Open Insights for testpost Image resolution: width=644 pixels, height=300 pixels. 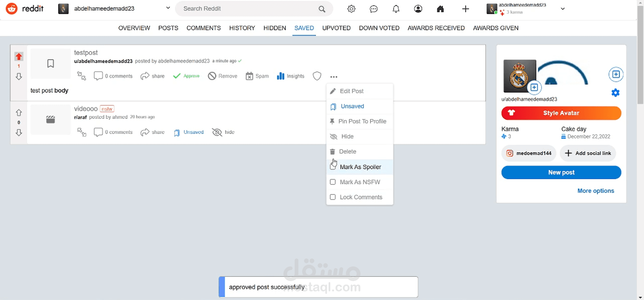pos(290,76)
